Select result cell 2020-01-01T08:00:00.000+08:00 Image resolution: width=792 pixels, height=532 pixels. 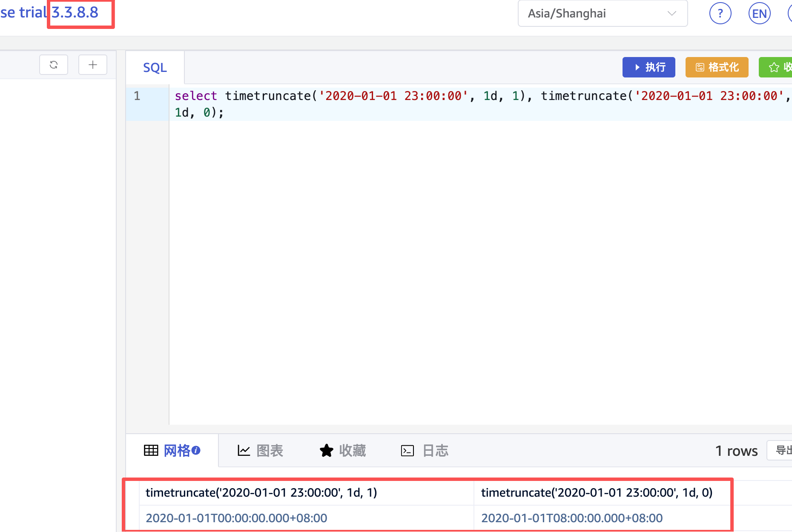click(571, 518)
